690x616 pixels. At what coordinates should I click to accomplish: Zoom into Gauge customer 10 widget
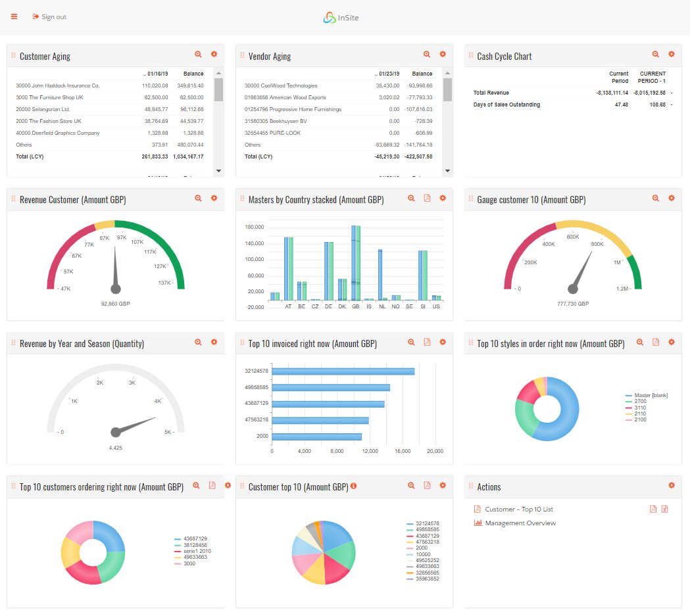[x=656, y=198]
